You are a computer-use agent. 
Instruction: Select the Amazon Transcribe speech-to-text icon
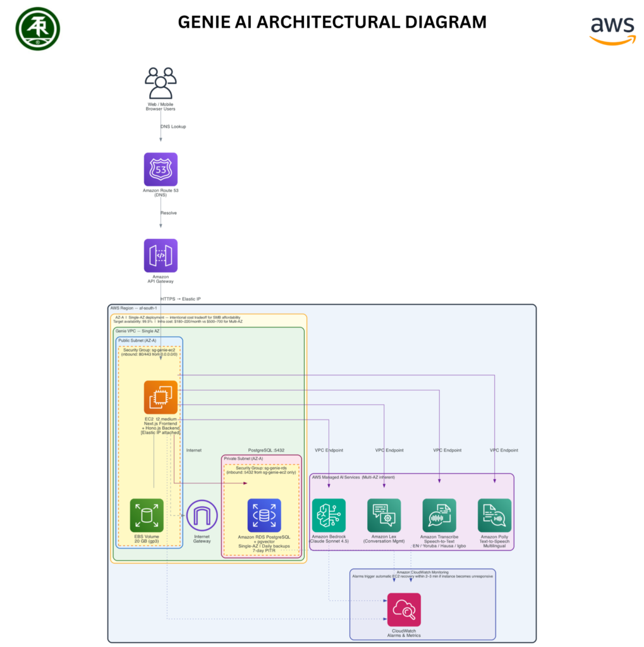[x=439, y=515]
